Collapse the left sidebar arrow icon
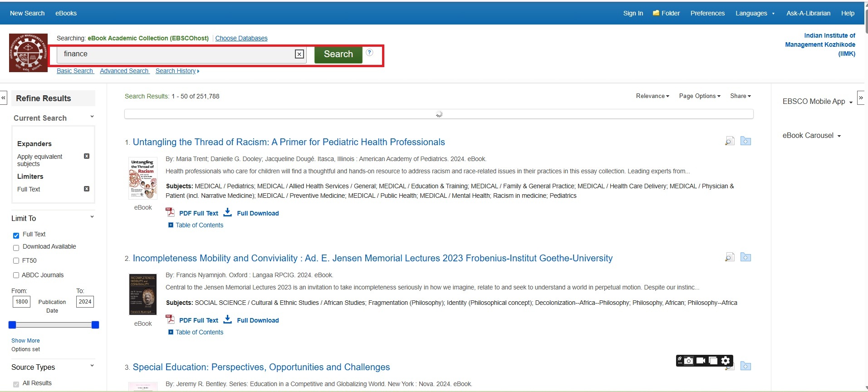This screenshot has width=868, height=392. tap(4, 98)
